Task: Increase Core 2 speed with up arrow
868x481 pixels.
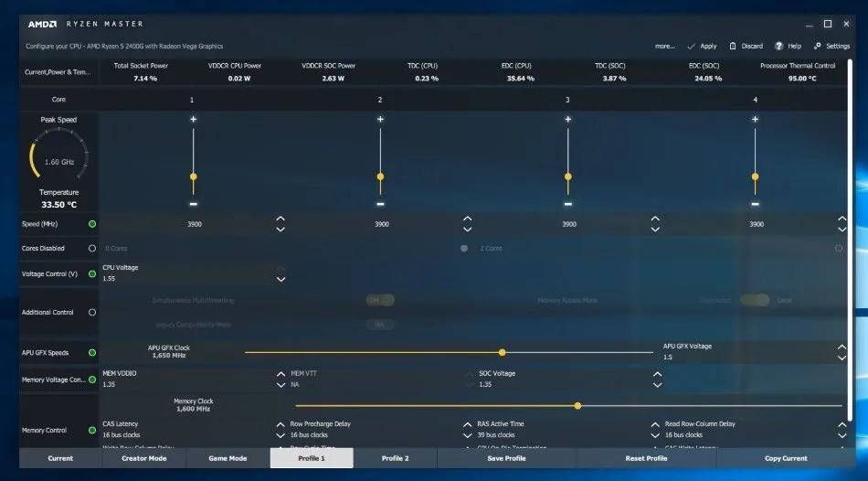Action: coord(468,219)
